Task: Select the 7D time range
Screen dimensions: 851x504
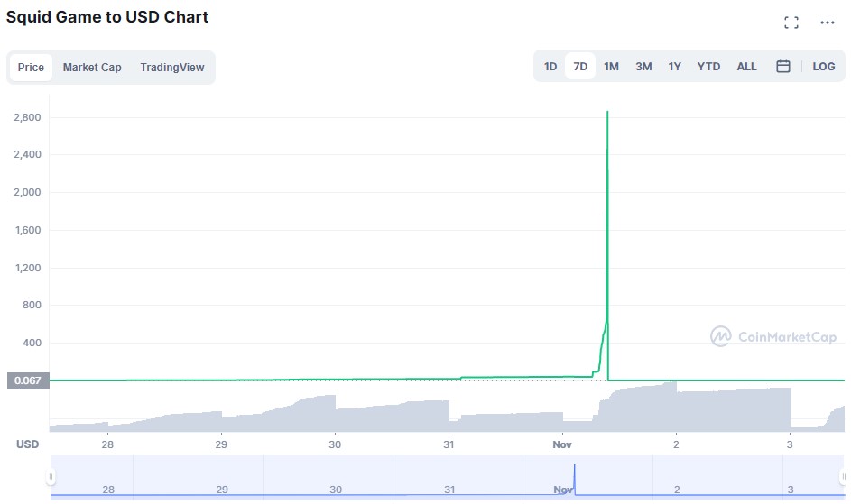Action: 580,66
